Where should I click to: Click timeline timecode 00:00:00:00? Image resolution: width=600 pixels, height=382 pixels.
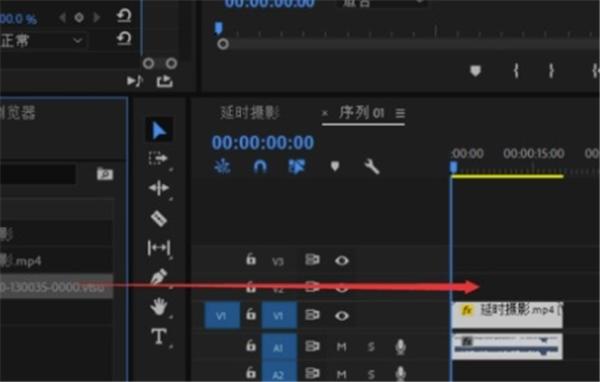263,142
